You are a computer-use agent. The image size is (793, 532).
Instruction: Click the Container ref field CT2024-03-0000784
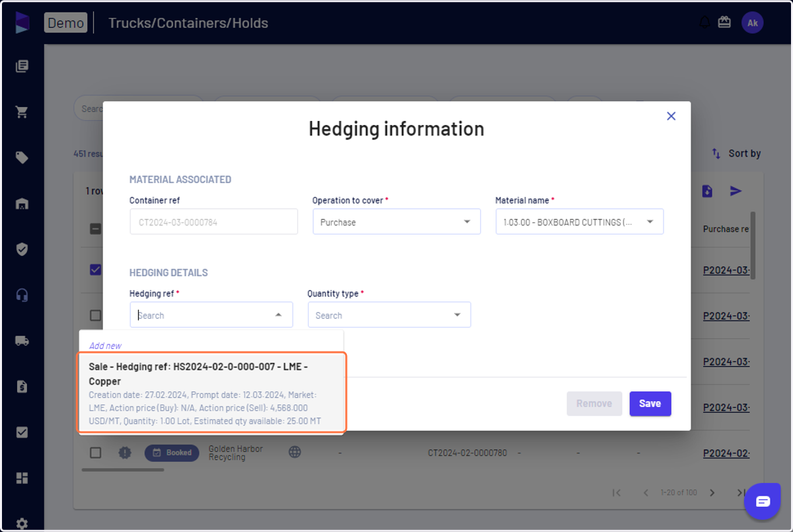pos(213,222)
